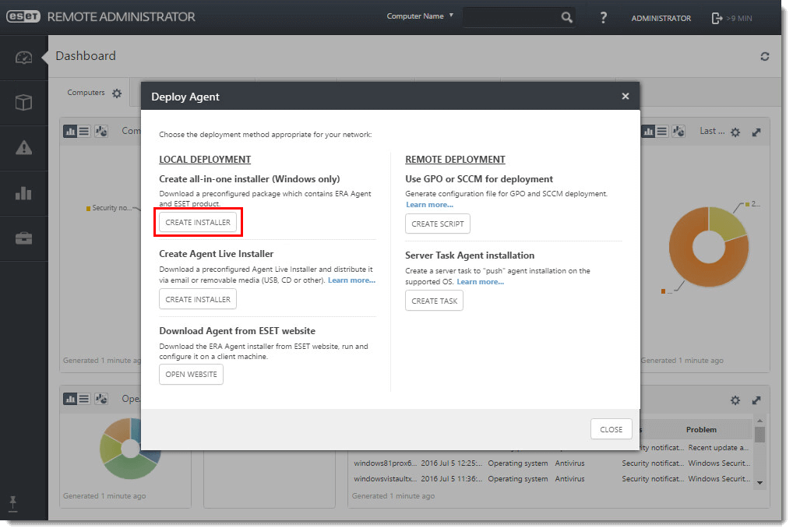793x532 pixels.
Task: Click the ESET Remote Administrator logo
Action: coord(100,16)
